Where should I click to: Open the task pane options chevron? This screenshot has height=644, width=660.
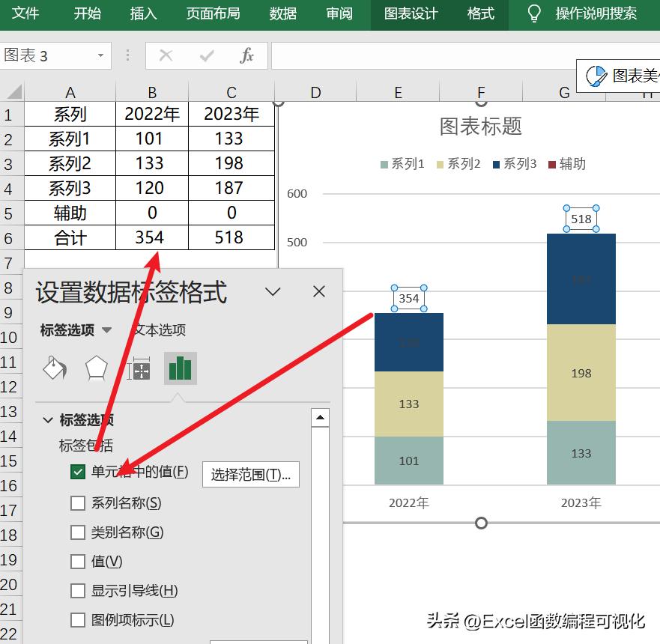pos(273,291)
